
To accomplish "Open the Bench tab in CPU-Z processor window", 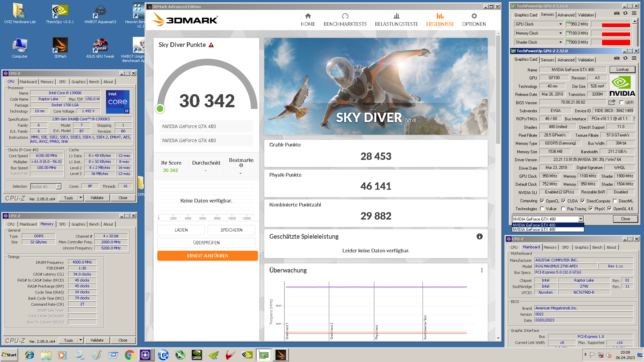I will tap(94, 82).
